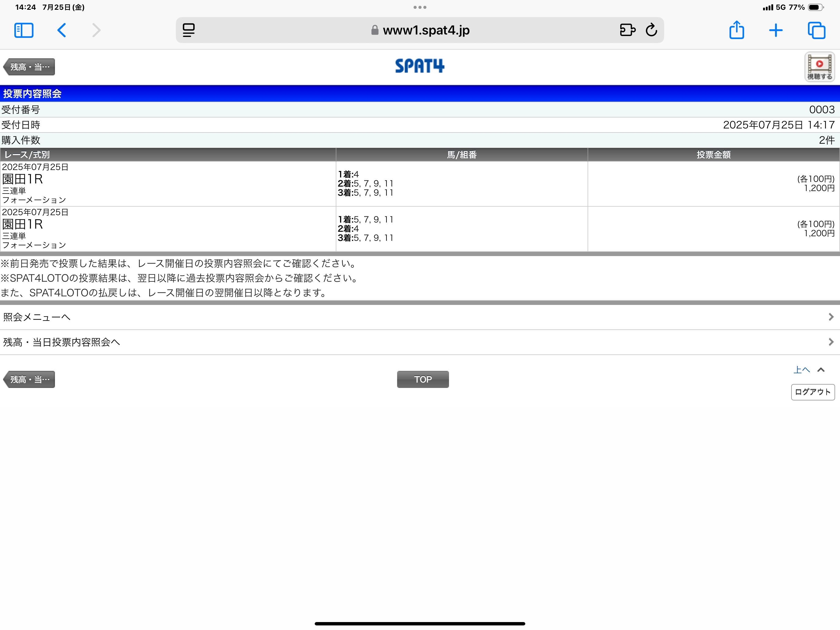Tap the Safari sidebar toggle icon
This screenshot has width=840, height=630.
(24, 31)
